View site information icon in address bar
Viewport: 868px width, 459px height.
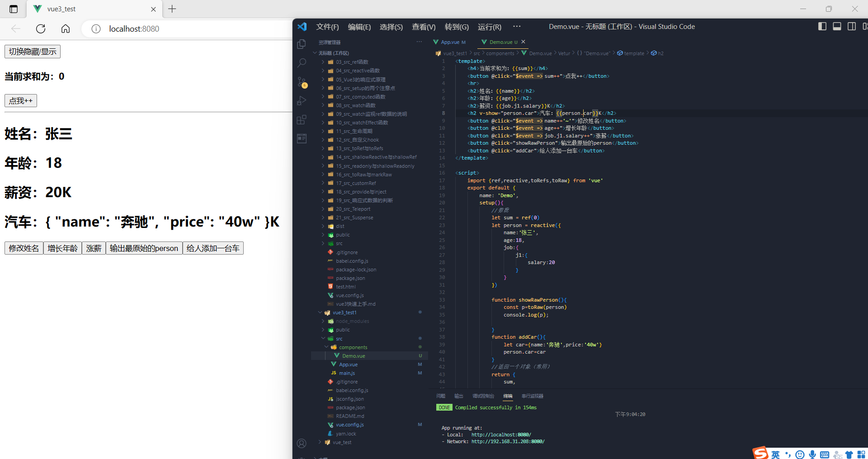96,29
